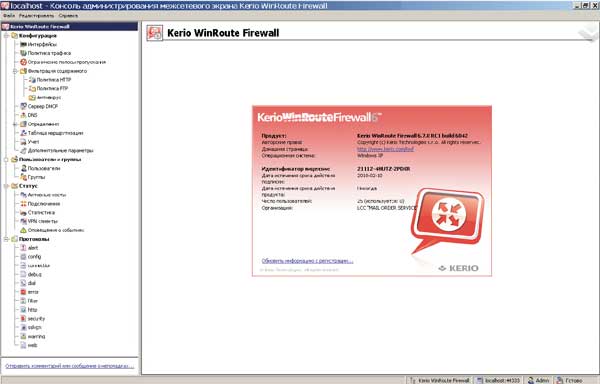Select the Учет icon
600x384 pixels.
(23, 142)
